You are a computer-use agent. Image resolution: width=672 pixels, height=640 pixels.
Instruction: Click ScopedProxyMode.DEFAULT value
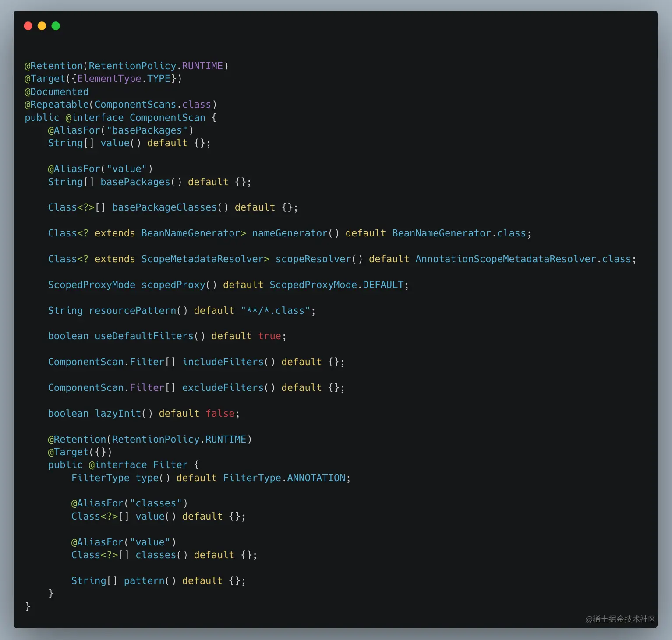(x=336, y=285)
